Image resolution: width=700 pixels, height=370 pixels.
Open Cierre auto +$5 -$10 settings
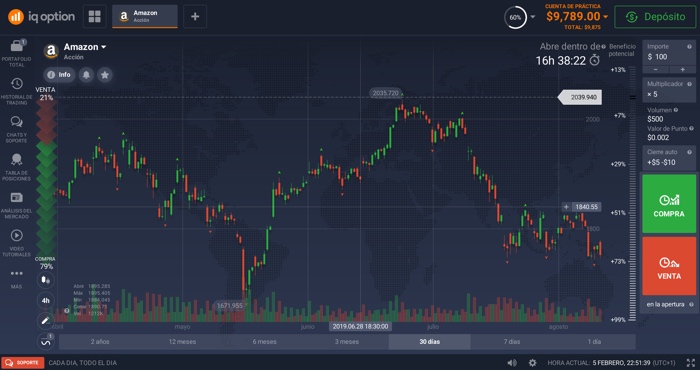pyautogui.click(x=669, y=158)
